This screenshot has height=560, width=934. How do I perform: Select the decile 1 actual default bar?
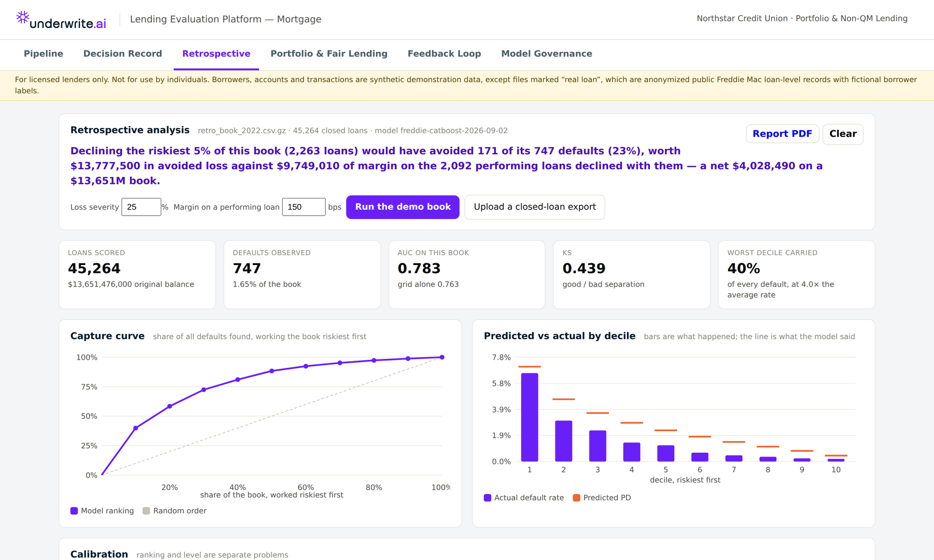530,417
